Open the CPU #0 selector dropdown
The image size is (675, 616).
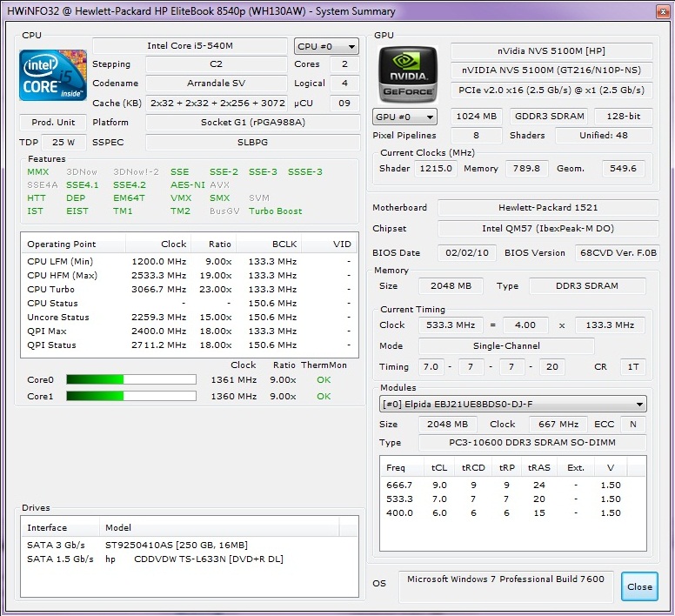[326, 47]
